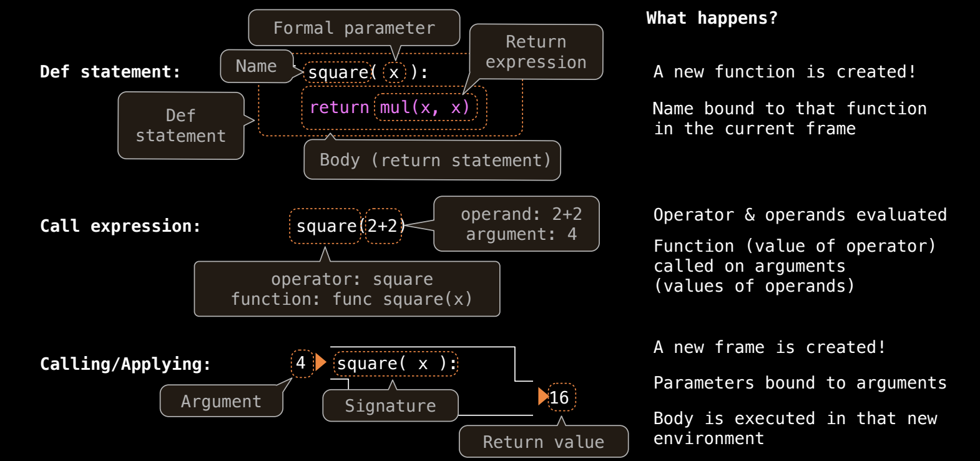The image size is (980, 461).
Task: Select the 'return' keyword in code
Action: 339,107
